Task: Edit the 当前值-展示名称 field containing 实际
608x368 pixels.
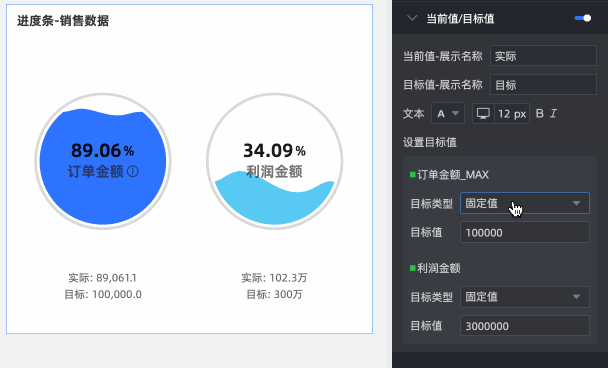Action: point(543,56)
